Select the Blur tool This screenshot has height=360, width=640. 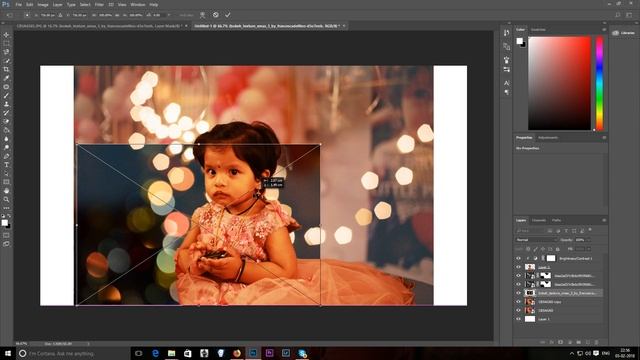tap(6, 139)
